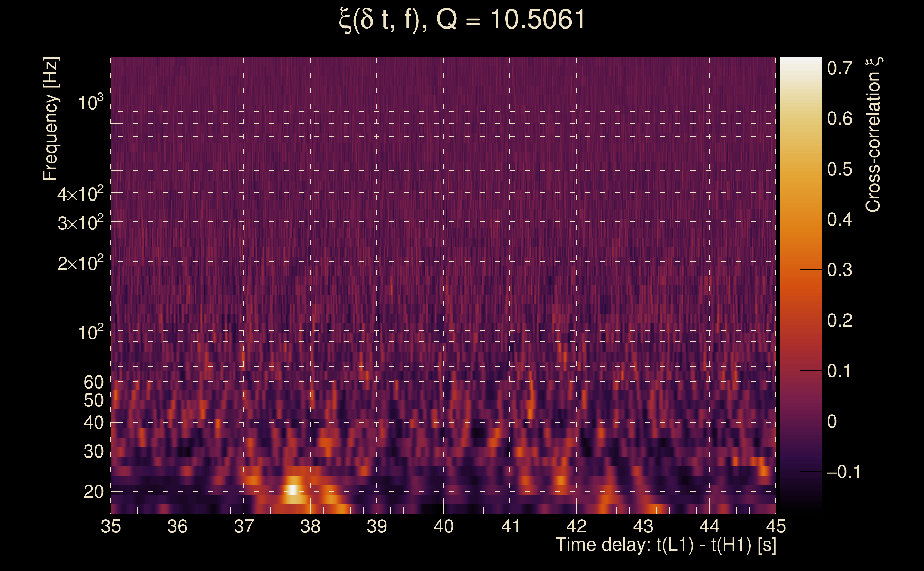Screen dimensions: 924x571
Task: Click the 0.7 label on the color scale
Action: coord(839,69)
